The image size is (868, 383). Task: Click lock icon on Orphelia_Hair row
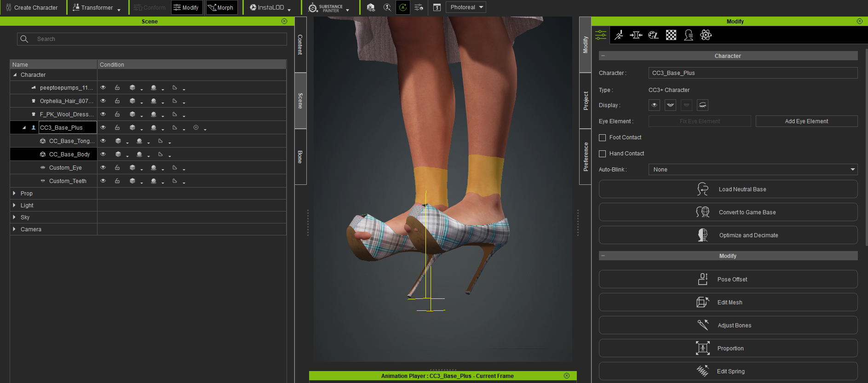click(117, 101)
